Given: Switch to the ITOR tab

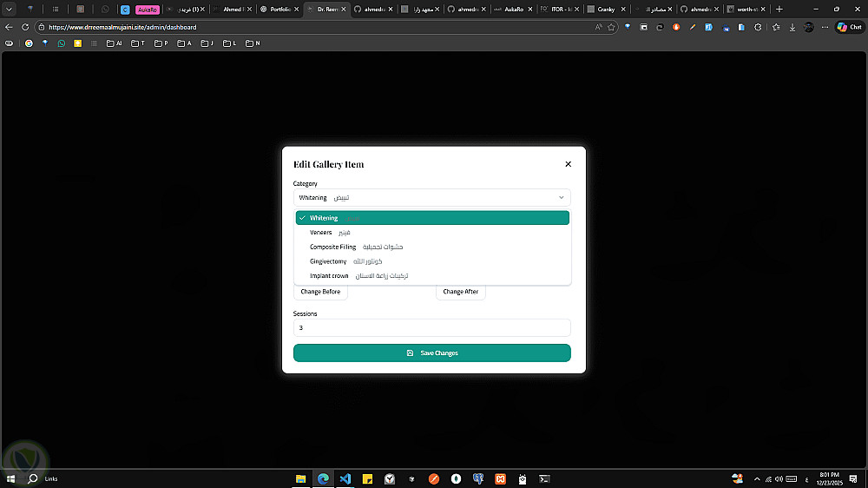Looking at the screenshot, I should 560,10.
